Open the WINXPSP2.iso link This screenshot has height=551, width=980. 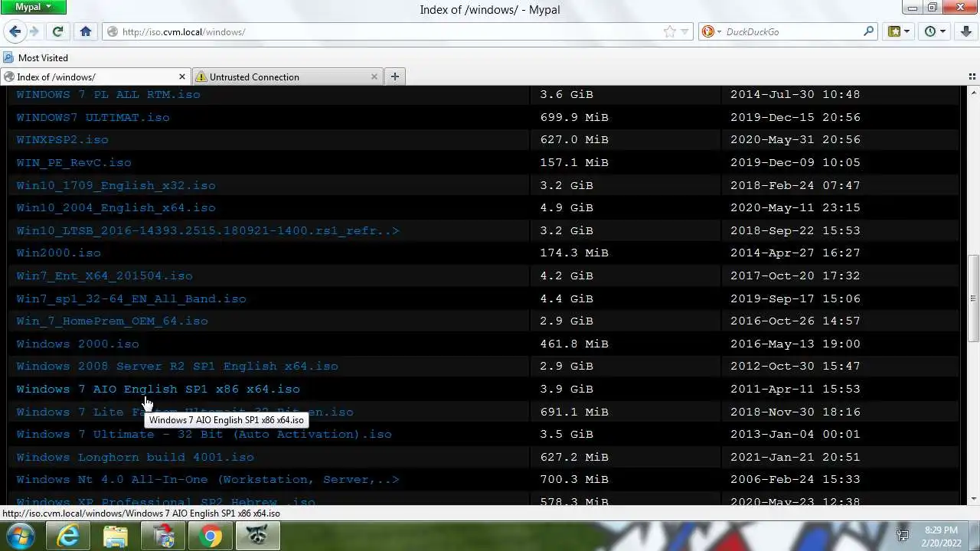point(63,140)
